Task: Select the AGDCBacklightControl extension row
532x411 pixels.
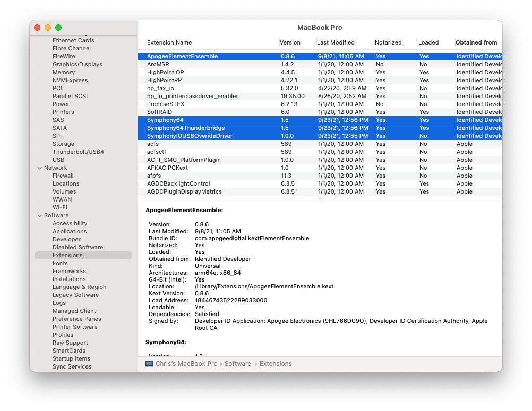Action: coord(320,184)
